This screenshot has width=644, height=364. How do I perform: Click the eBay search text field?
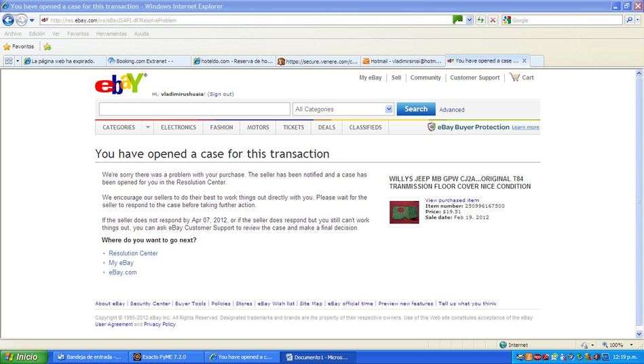point(194,109)
